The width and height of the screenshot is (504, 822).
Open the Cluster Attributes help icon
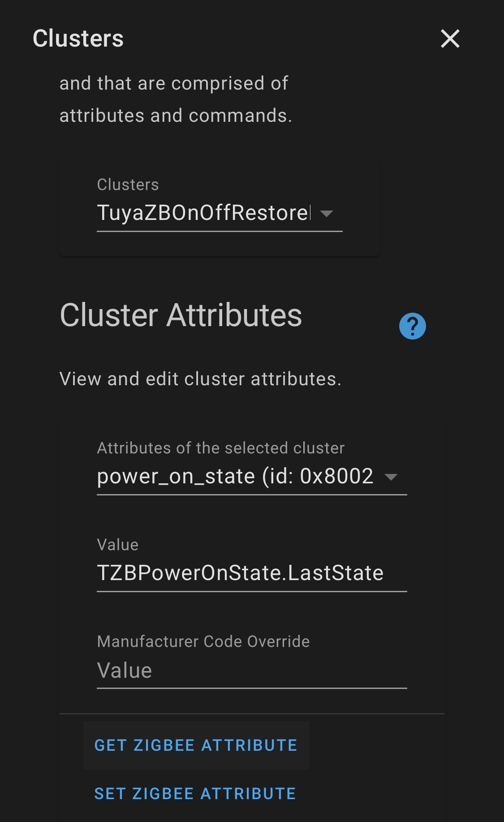pyautogui.click(x=412, y=326)
